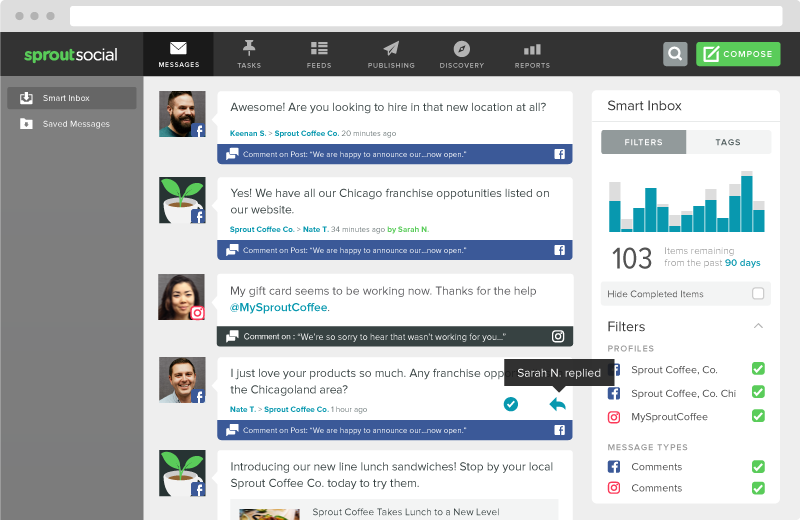The height and width of the screenshot is (520, 800).
Task: Click the search magnifier button
Action: pyautogui.click(x=675, y=54)
